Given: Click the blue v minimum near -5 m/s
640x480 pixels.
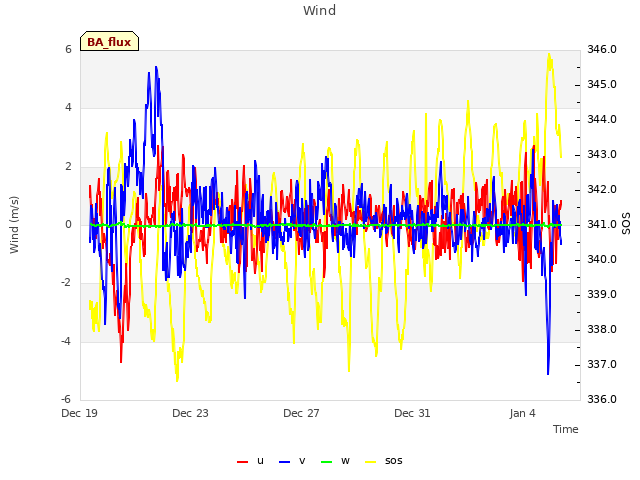Looking at the screenshot, I should pos(548,373).
